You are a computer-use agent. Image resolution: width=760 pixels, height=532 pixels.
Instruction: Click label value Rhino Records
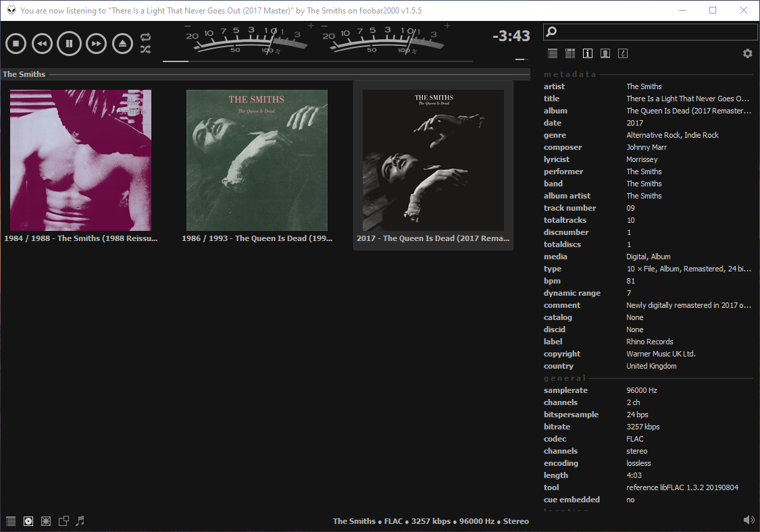[649, 342]
